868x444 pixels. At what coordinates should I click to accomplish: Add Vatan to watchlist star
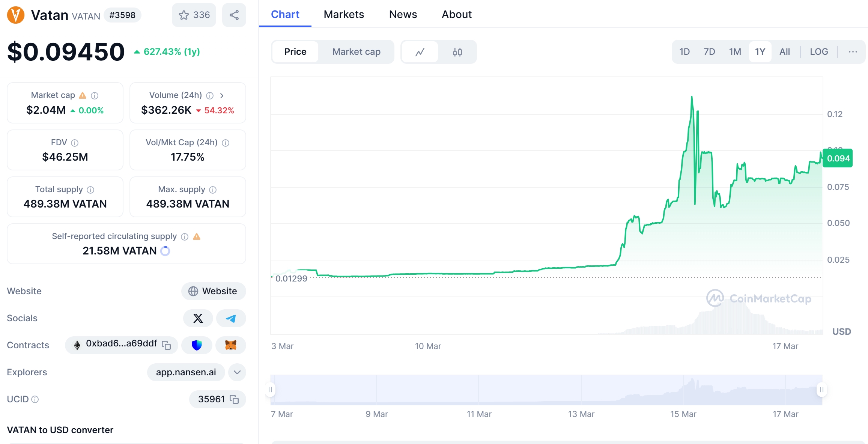coord(194,15)
